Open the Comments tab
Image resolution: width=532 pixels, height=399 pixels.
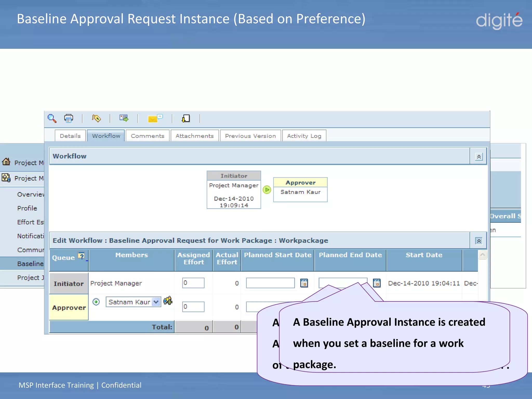click(x=148, y=136)
